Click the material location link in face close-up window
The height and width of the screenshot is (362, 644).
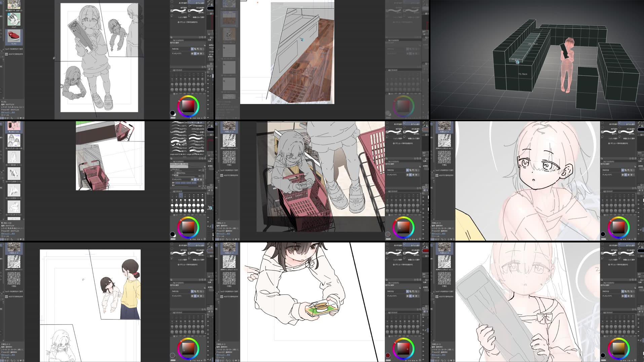pyautogui.click(x=439, y=234)
